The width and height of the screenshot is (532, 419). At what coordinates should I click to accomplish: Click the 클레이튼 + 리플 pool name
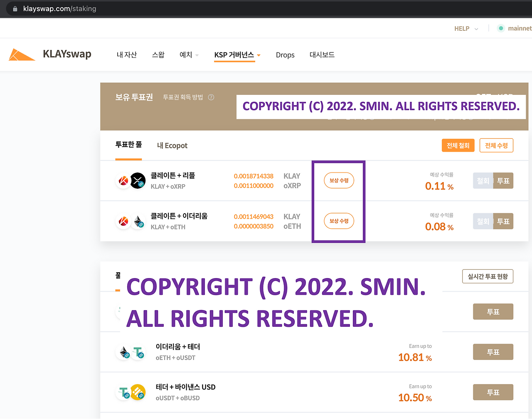click(x=173, y=175)
